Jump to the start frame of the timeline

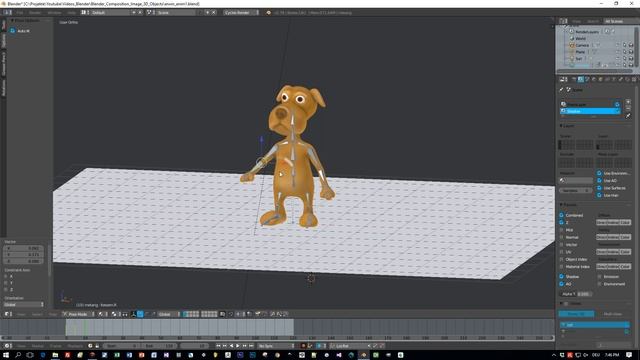pos(218,346)
